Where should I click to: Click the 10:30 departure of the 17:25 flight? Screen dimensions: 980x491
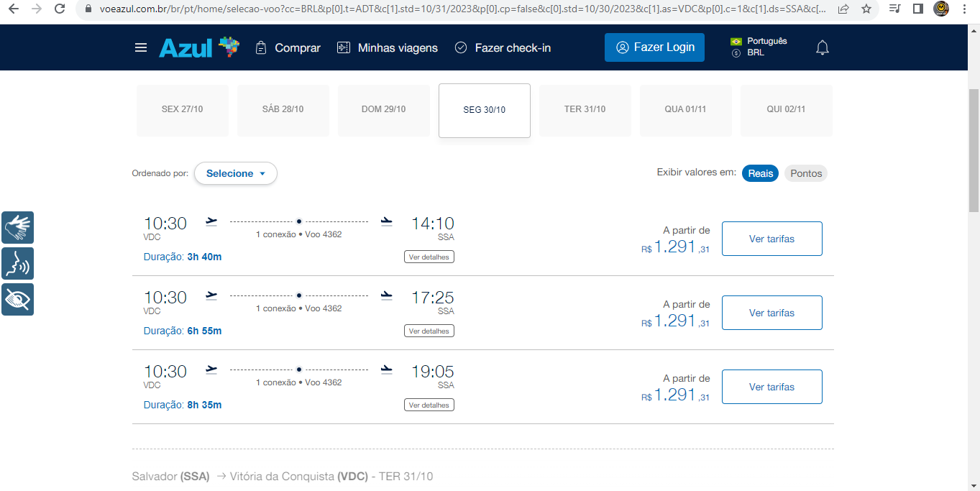165,298
